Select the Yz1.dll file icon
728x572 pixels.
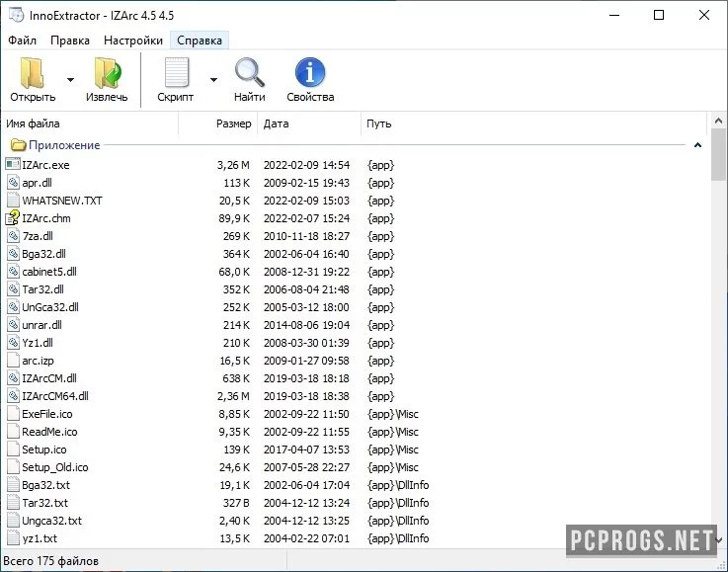pos(13,343)
